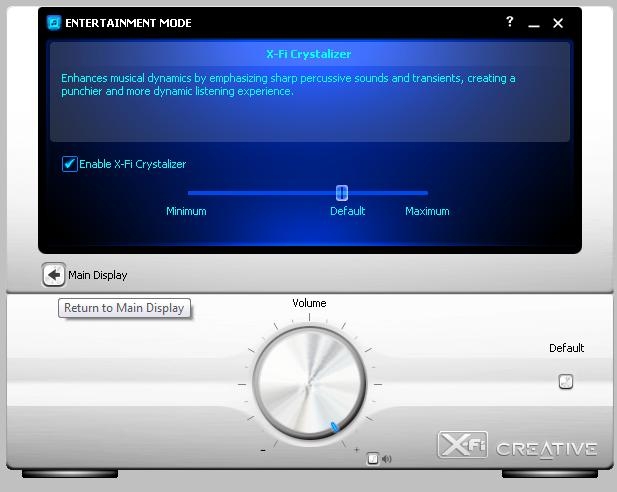Click the Maximum label

click(427, 211)
